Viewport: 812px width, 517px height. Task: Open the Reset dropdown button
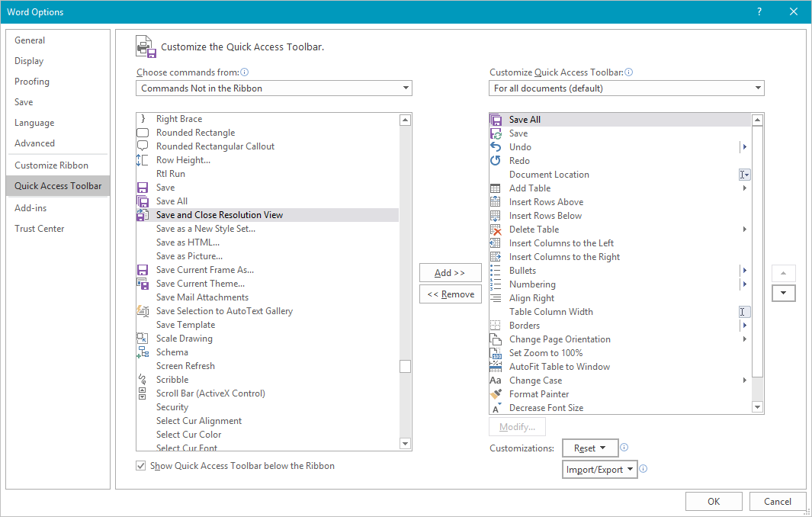[x=590, y=448]
